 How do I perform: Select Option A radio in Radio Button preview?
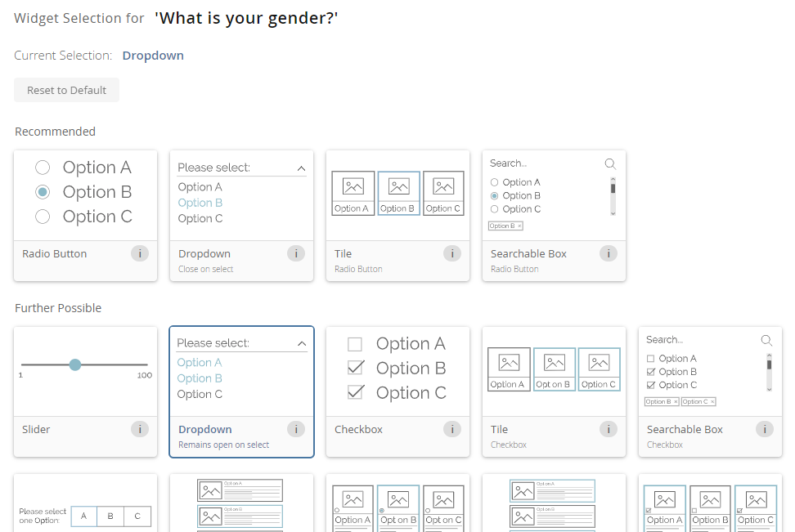[43, 168]
